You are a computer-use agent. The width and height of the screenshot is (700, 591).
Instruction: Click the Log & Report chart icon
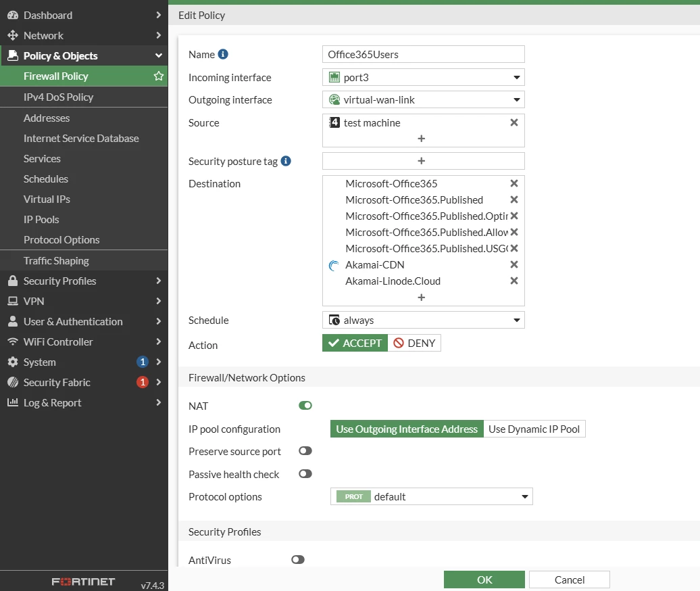coord(13,402)
